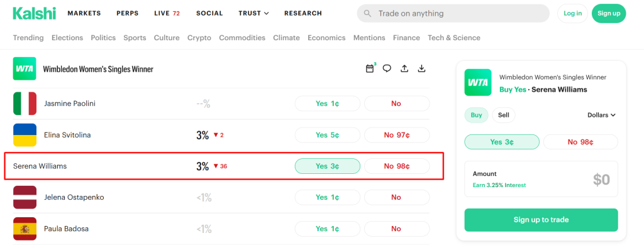Open the comments speech bubble icon
The image size is (644, 248).
(387, 68)
